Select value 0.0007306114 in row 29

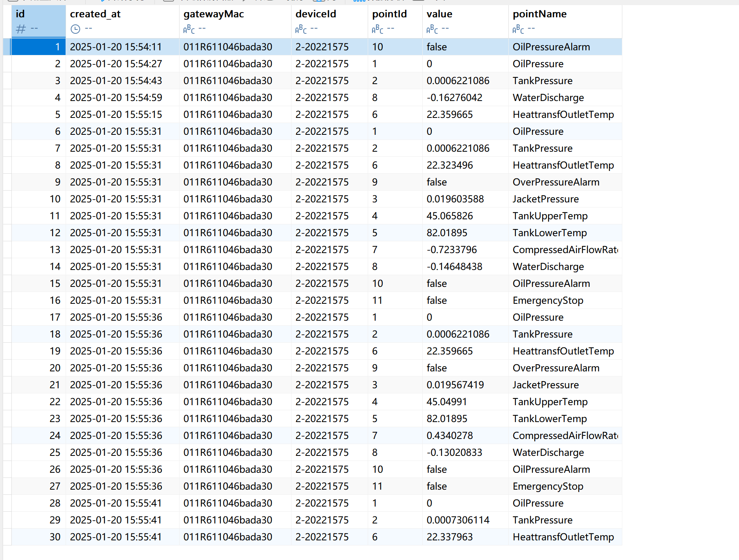pyautogui.click(x=458, y=520)
